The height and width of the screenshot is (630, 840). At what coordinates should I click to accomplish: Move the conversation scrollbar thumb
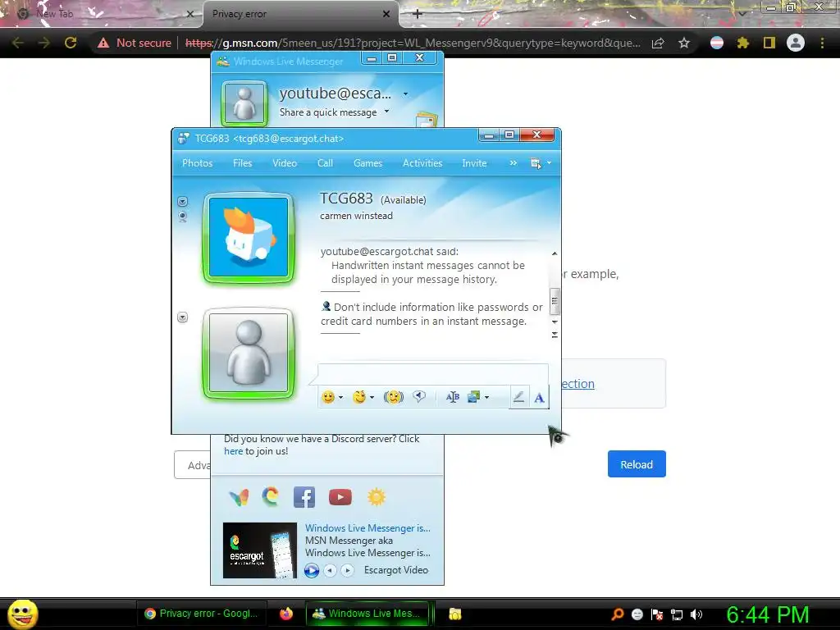[x=555, y=300]
